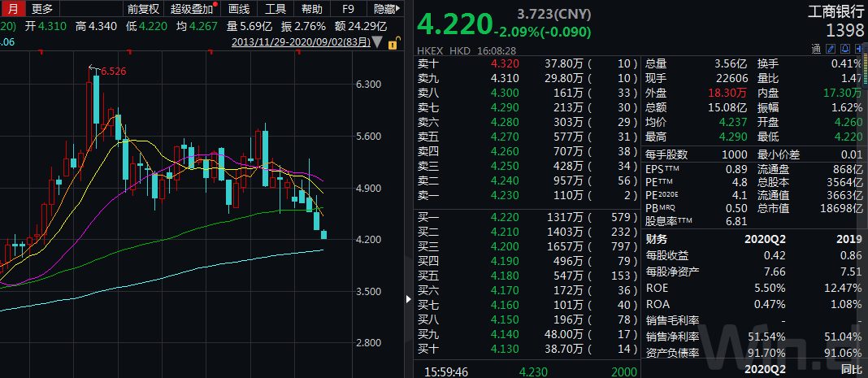The image size is (868, 378).
Task: Click the 6.526 high price marker
Action: 112,72
